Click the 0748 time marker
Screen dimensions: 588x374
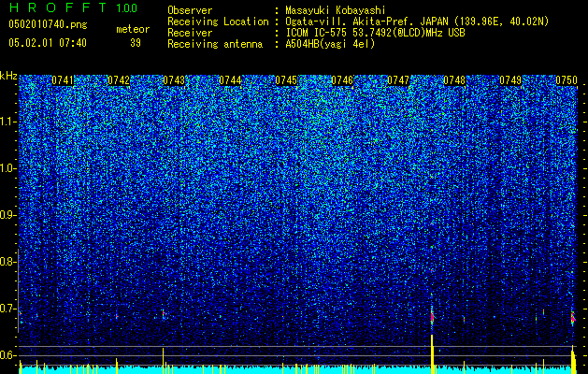[x=454, y=80]
